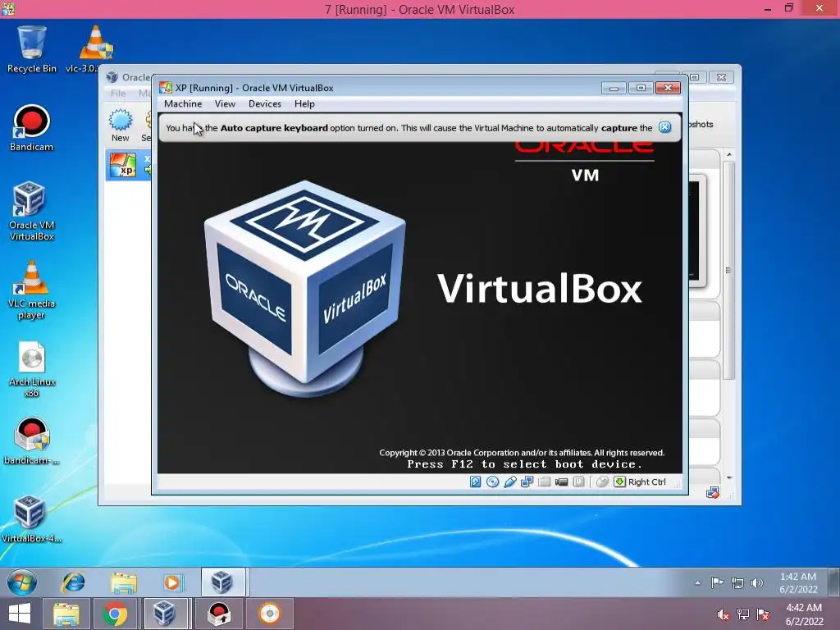Click the XP window title bar icon
Screen dimensions: 840x630
tap(166, 88)
